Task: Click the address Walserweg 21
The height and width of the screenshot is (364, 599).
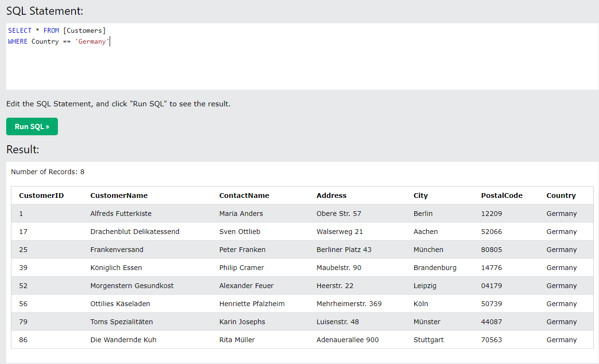Action: pyautogui.click(x=340, y=232)
